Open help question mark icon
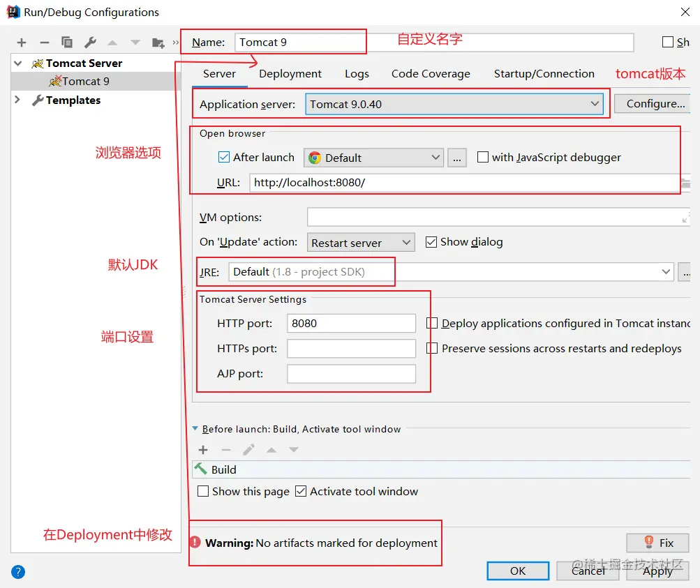This screenshot has height=588, width=700. (18, 571)
